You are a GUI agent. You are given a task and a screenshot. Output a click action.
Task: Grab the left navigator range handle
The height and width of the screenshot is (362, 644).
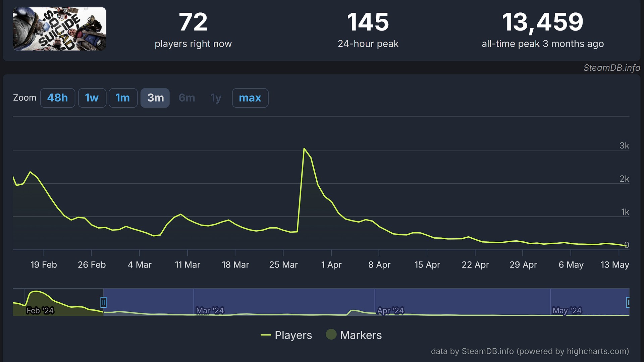pos(103,302)
